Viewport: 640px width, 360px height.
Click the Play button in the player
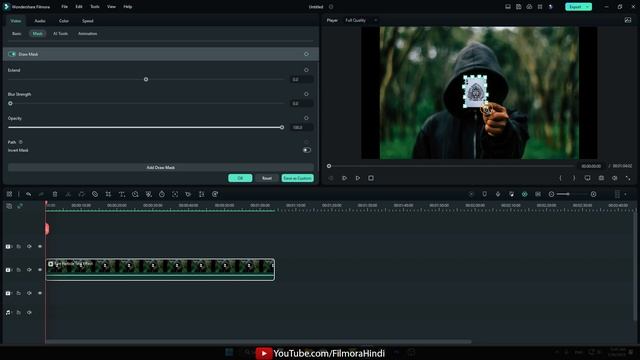(x=358, y=178)
